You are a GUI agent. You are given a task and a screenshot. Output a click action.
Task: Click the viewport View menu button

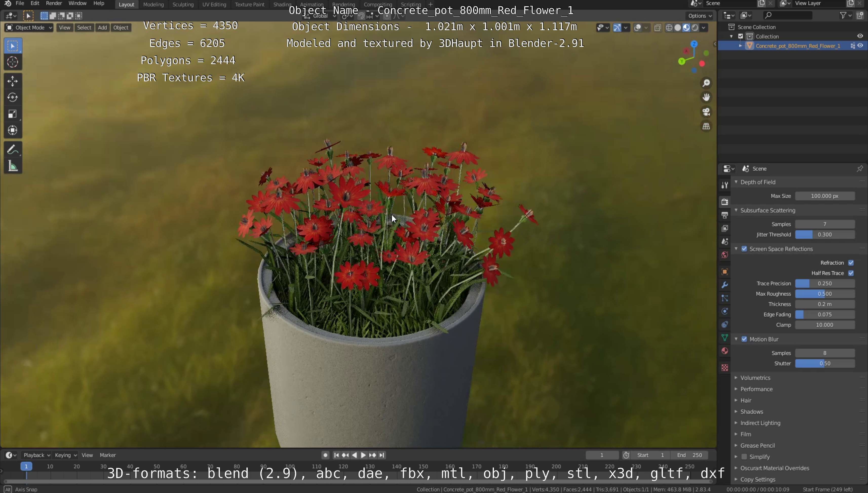coord(65,28)
